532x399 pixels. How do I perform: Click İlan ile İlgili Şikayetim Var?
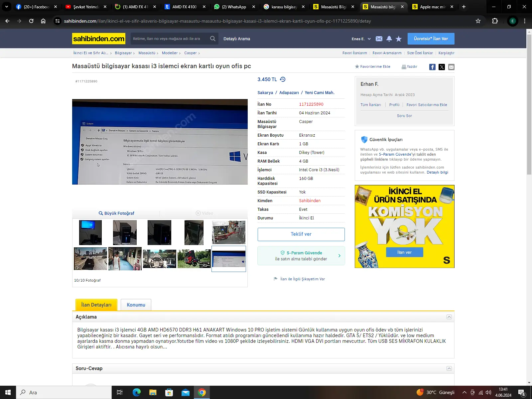pyautogui.click(x=299, y=279)
